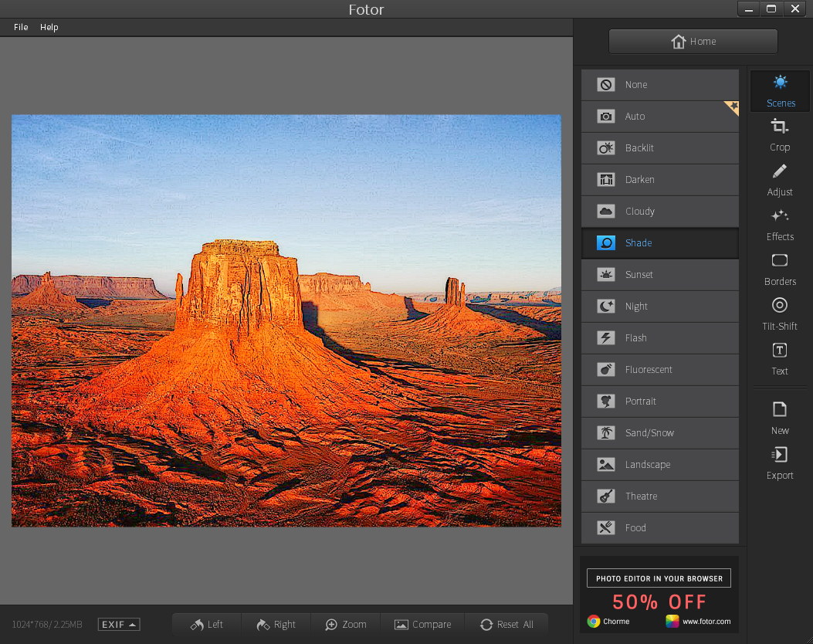Image resolution: width=813 pixels, height=644 pixels.
Task: Click the Zoom button
Action: [x=345, y=624]
